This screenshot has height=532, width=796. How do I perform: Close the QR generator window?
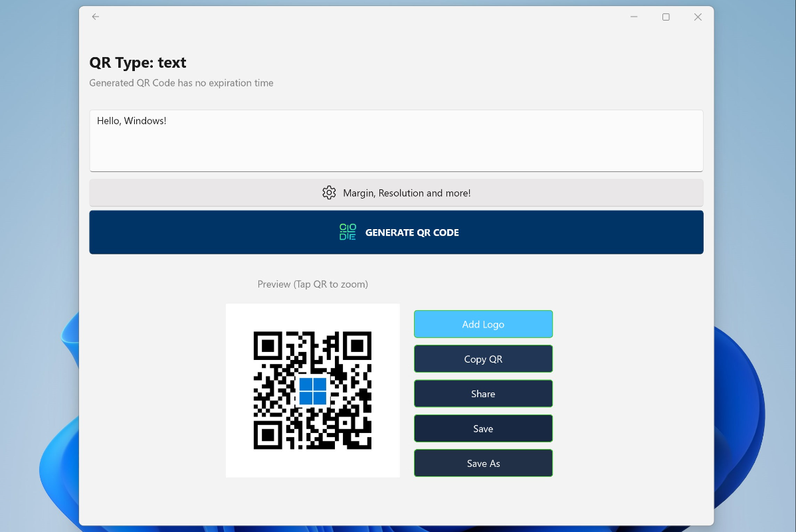tap(698, 17)
